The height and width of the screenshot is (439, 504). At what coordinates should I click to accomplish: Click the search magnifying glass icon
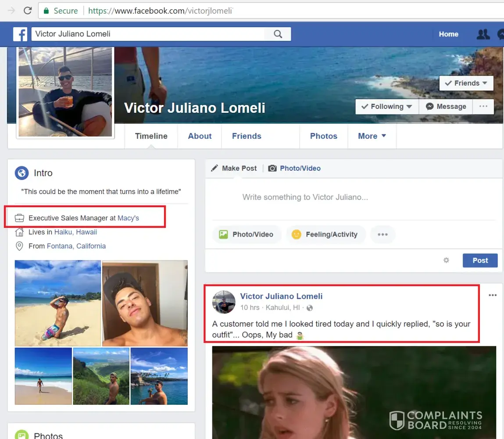pyautogui.click(x=278, y=34)
